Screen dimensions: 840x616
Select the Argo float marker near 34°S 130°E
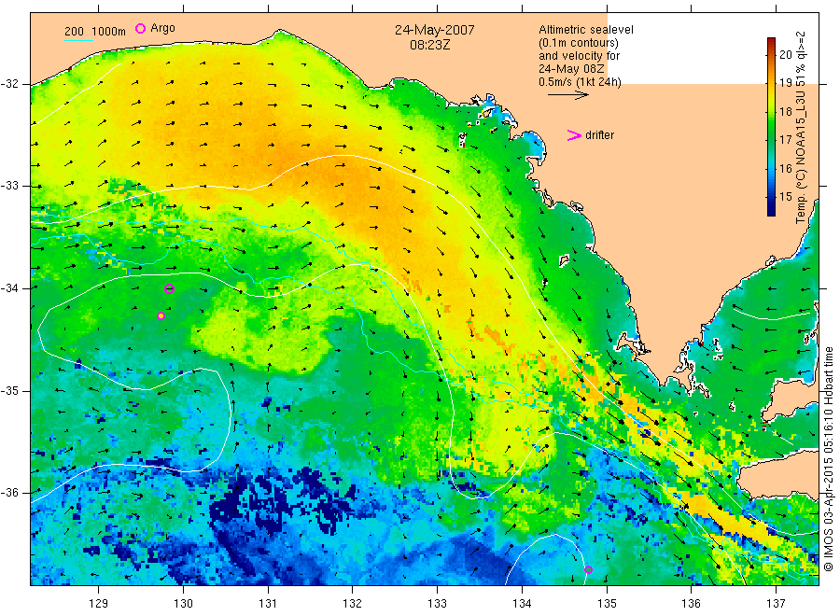169,288
